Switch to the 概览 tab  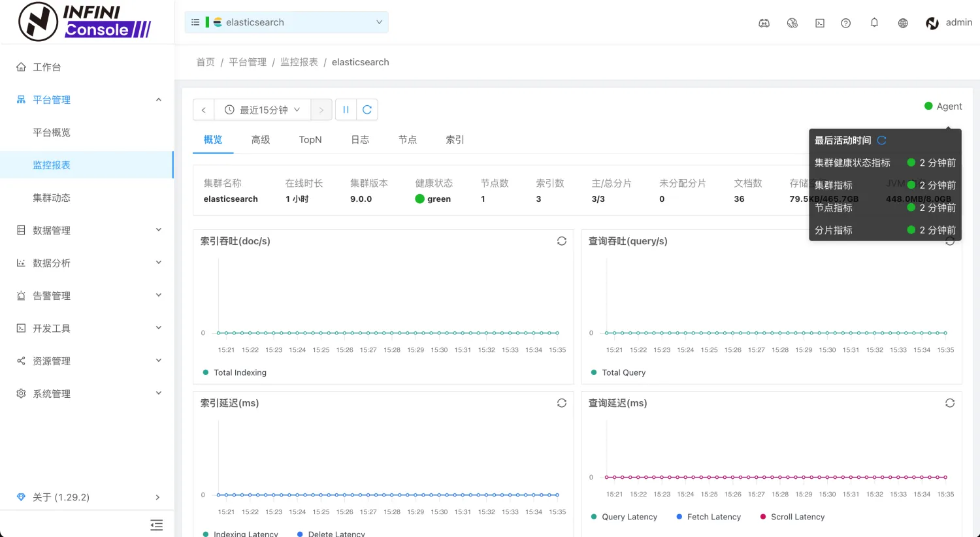pos(213,140)
